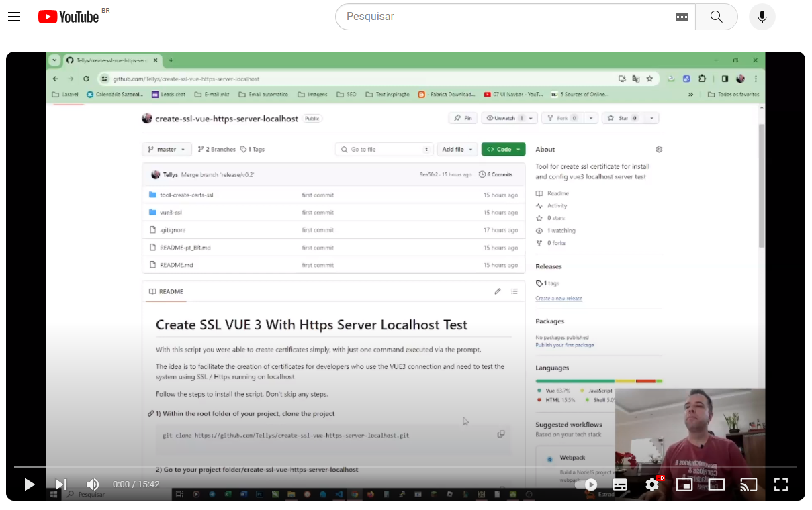Open the .gitignore file in video
Screen dimensions: 812x510
pyautogui.click(x=173, y=230)
